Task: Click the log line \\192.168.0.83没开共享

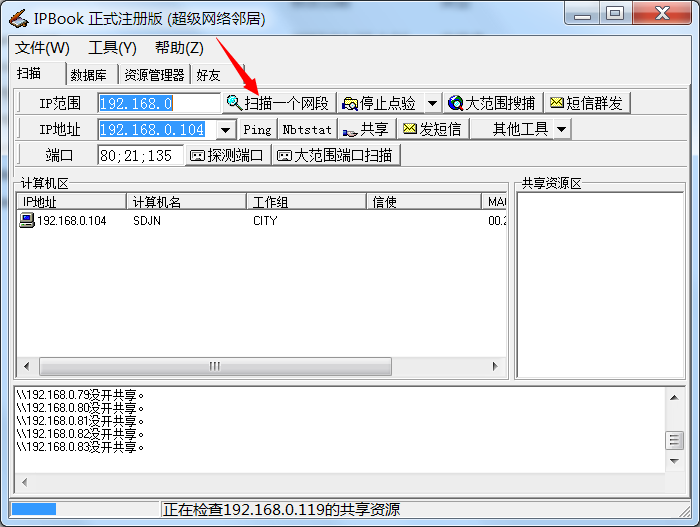Action: (x=80, y=447)
